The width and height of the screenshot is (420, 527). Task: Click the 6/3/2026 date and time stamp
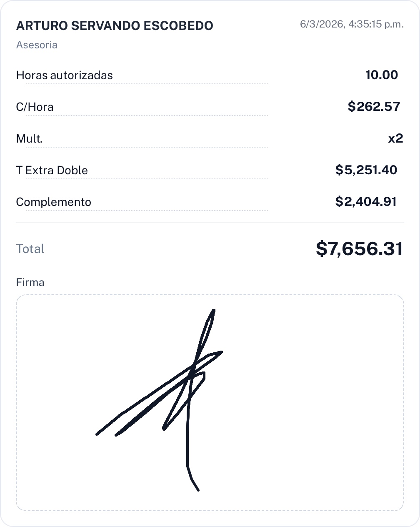tap(352, 24)
